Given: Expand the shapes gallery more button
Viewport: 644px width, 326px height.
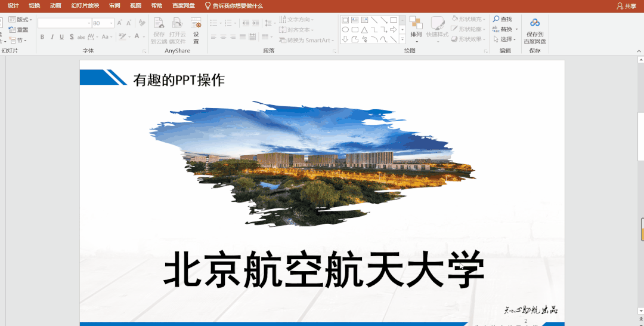Looking at the screenshot, I should [402, 39].
